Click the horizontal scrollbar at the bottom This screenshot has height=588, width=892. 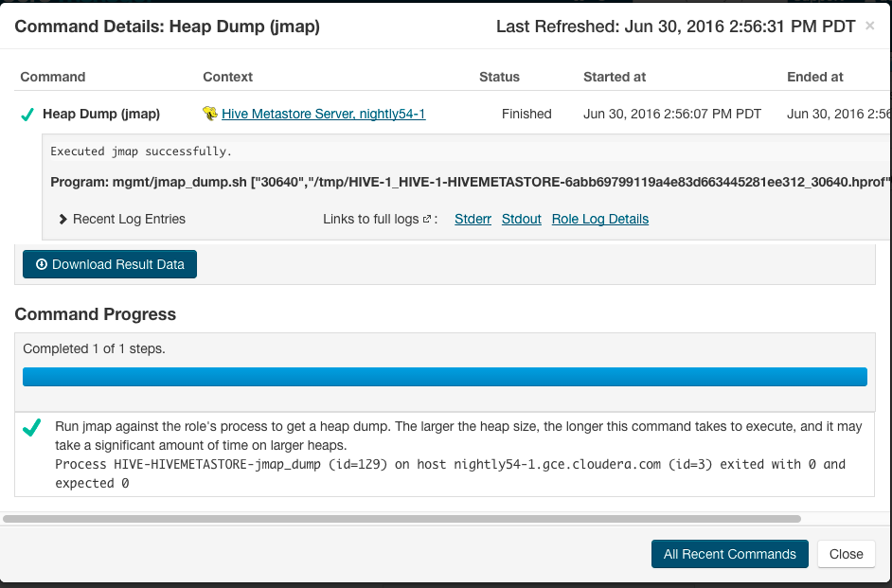pos(402,519)
